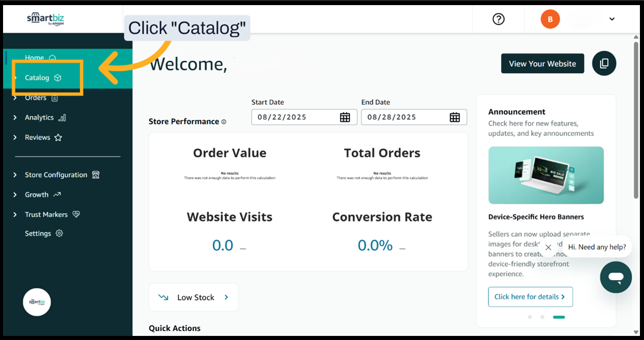This screenshot has height=340, width=644.
Task: Click the SmartBiz logo in header
Action: [x=45, y=19]
